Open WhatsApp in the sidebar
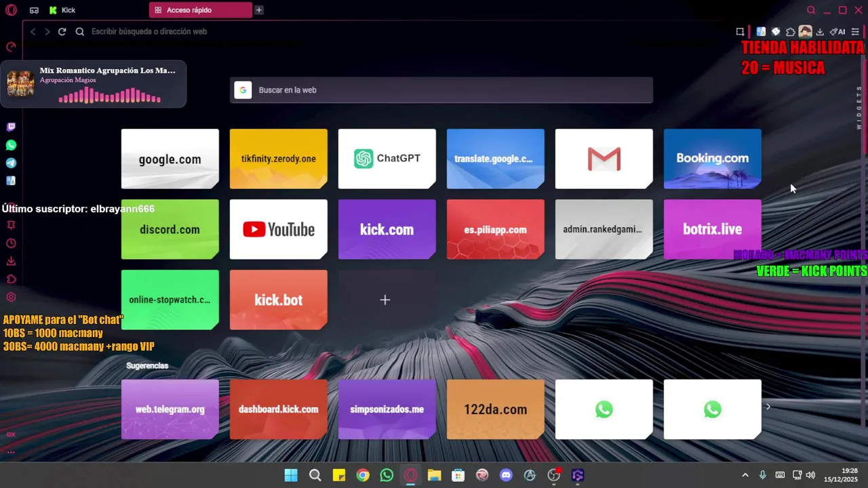Screen dimensions: 868x488 tap(11, 145)
